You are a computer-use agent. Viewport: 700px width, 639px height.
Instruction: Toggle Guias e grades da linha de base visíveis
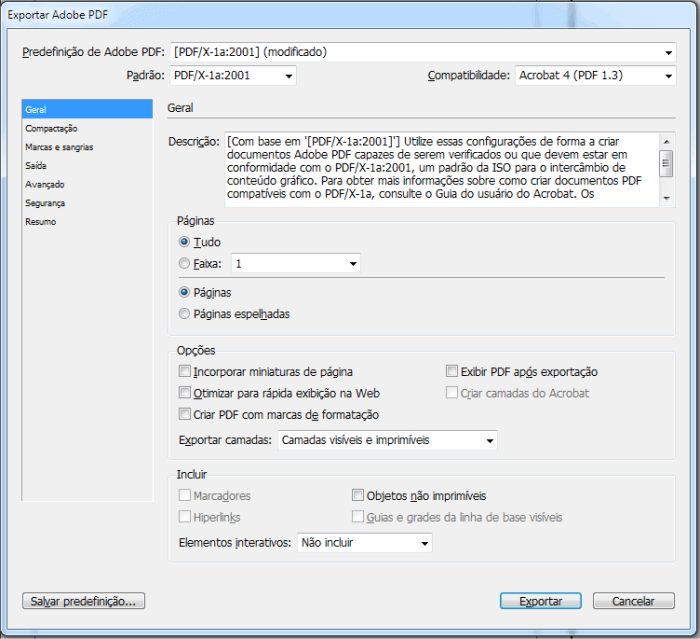358,517
